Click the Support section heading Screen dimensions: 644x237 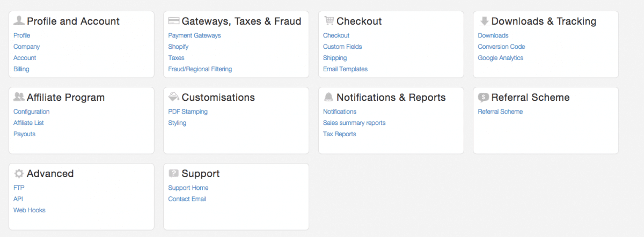pos(201,174)
